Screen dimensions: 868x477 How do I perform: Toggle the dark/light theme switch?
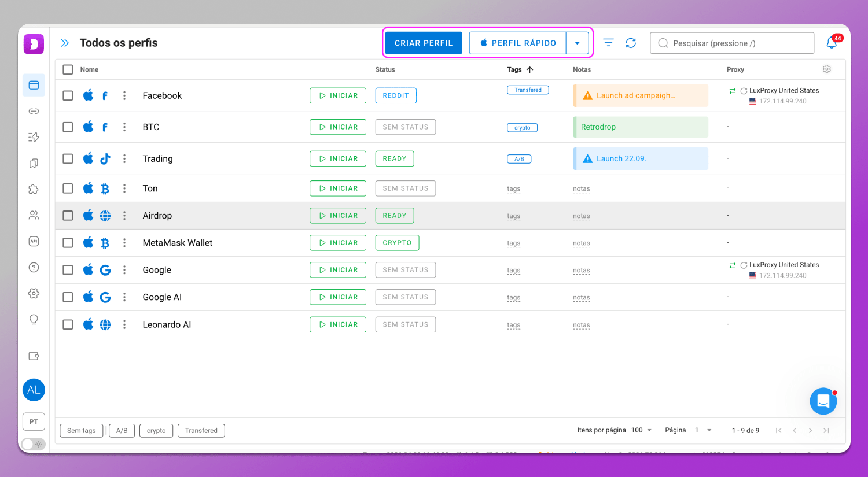coord(33,444)
